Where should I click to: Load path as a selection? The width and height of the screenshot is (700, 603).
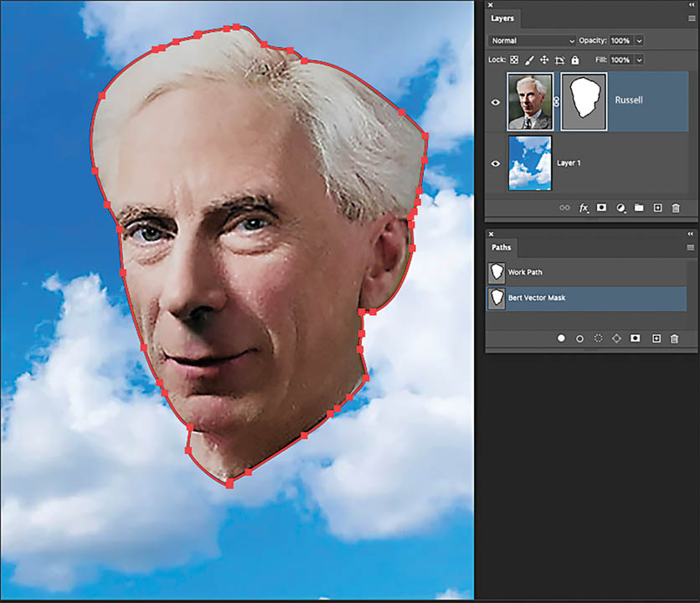(x=598, y=338)
